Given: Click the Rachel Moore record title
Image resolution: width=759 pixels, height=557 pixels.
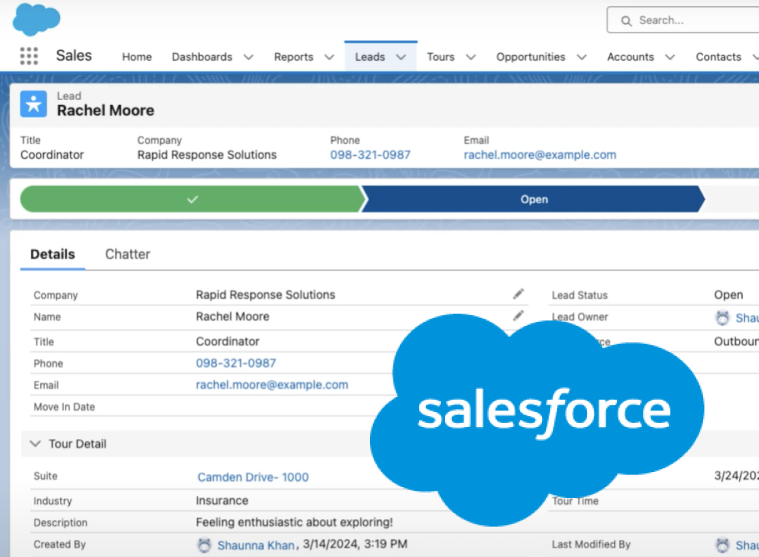Looking at the screenshot, I should coord(106,110).
